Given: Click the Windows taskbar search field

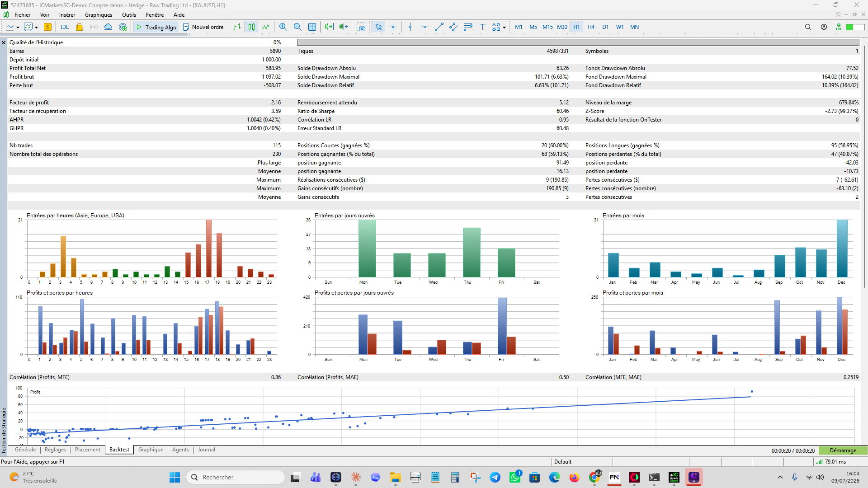Looking at the screenshot, I should click(236, 477).
